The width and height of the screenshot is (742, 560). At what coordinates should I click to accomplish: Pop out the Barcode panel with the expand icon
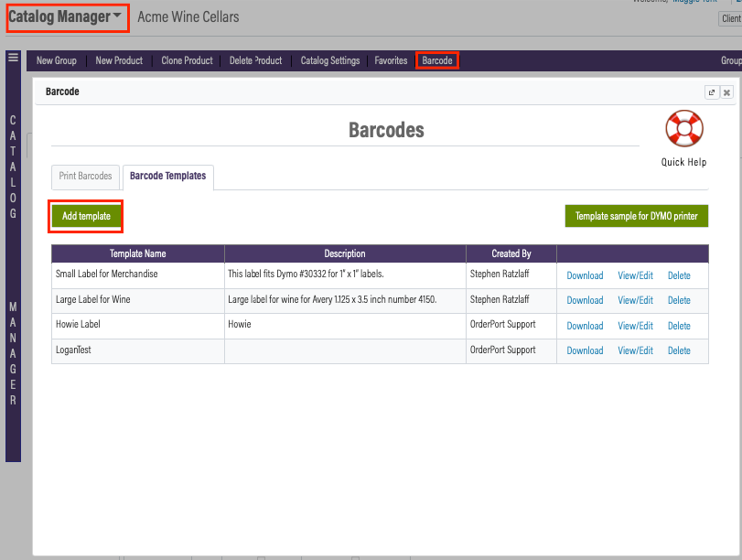[x=712, y=92]
